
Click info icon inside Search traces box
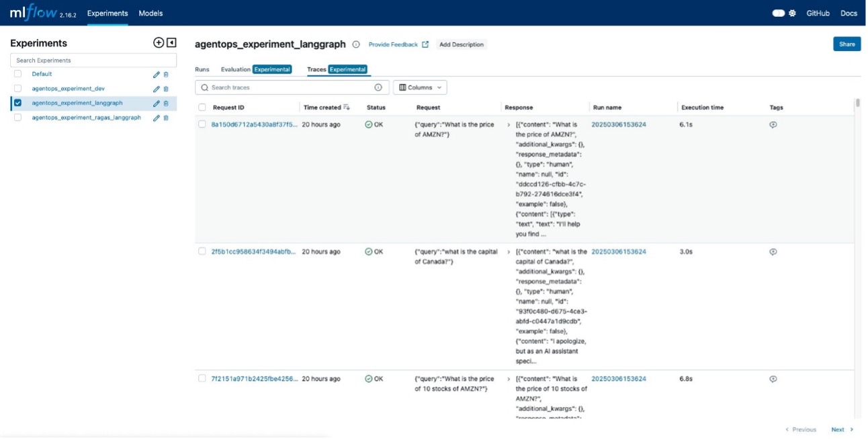click(x=378, y=87)
